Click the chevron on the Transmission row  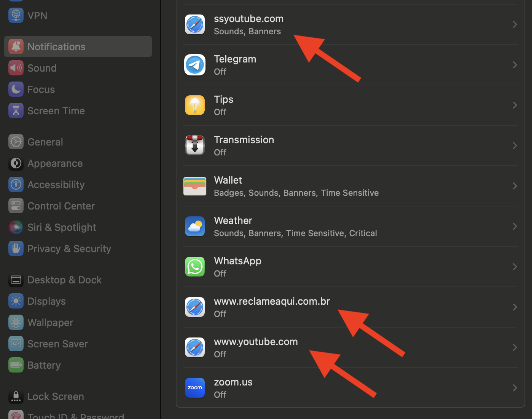(515, 146)
